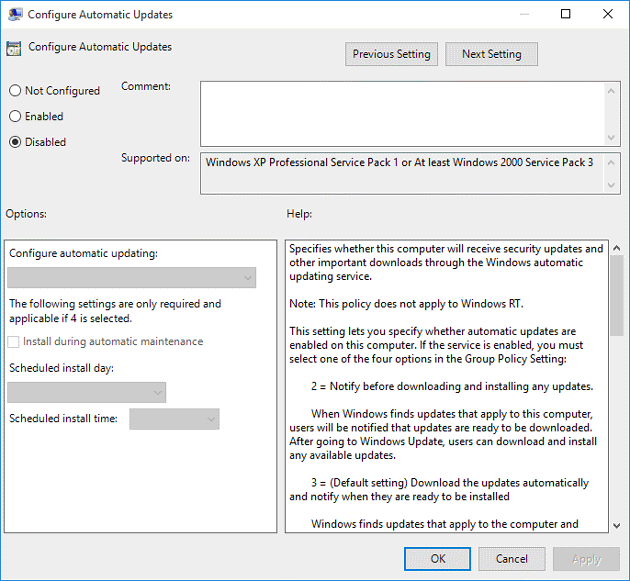This screenshot has height=581, width=630.
Task: Go to Previous Setting
Action: 392,54
